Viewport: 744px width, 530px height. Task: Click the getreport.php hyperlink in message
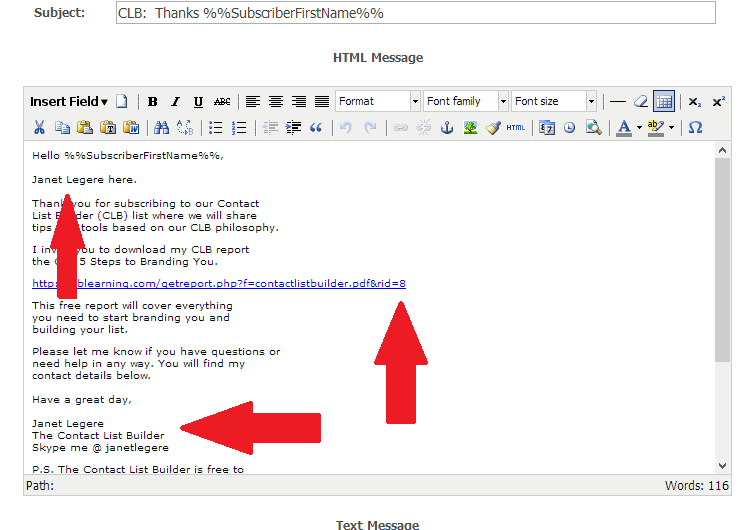tap(218, 284)
